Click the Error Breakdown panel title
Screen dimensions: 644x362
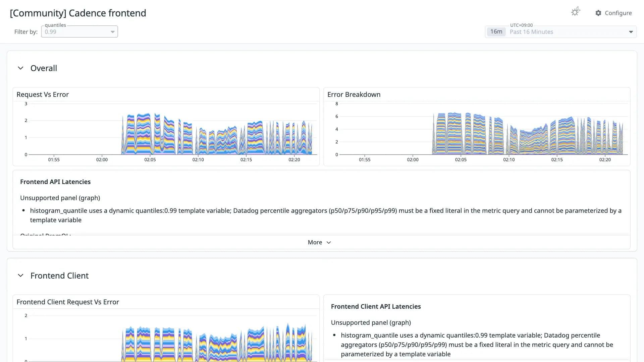[x=354, y=95]
